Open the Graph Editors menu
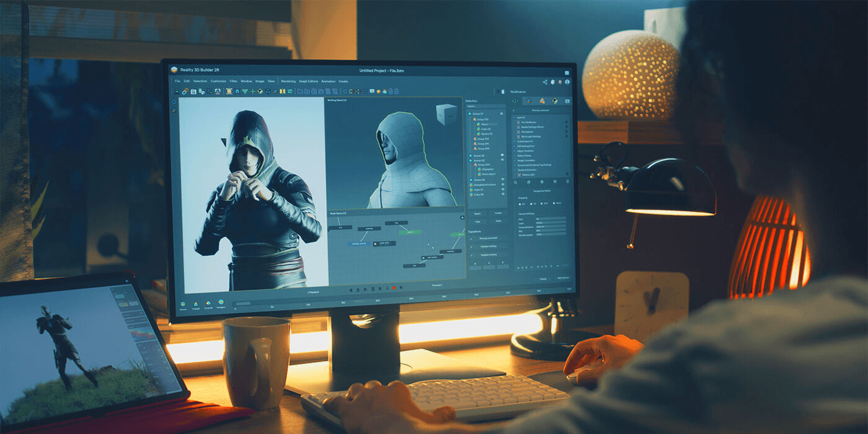 coord(309,81)
